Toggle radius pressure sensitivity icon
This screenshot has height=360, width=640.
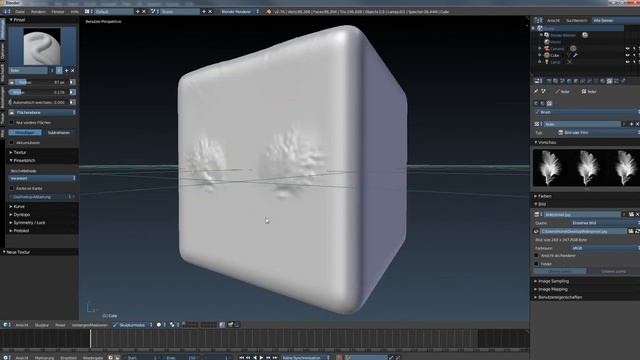(73, 82)
